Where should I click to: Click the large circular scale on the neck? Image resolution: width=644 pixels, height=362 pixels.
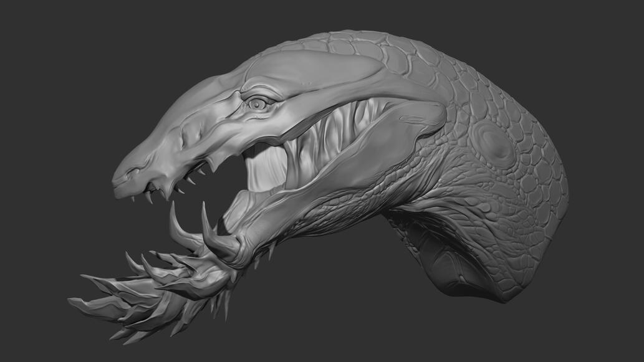[x=492, y=141]
